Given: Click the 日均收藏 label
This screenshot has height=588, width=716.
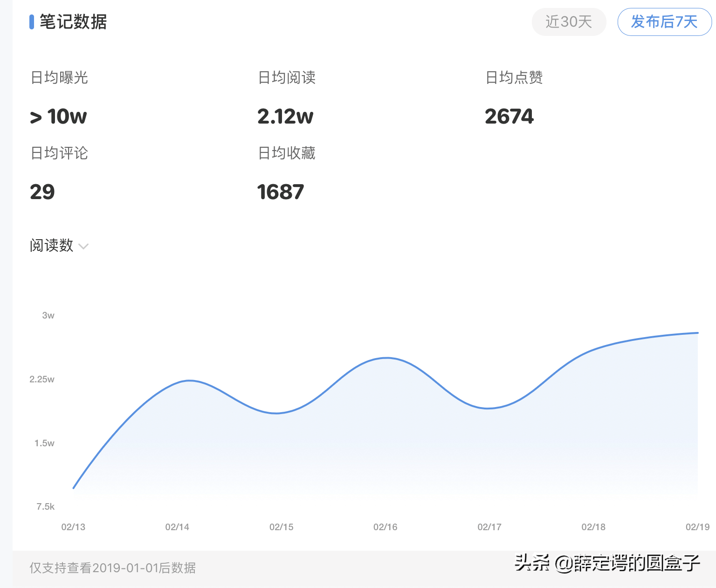Looking at the screenshot, I should [287, 153].
